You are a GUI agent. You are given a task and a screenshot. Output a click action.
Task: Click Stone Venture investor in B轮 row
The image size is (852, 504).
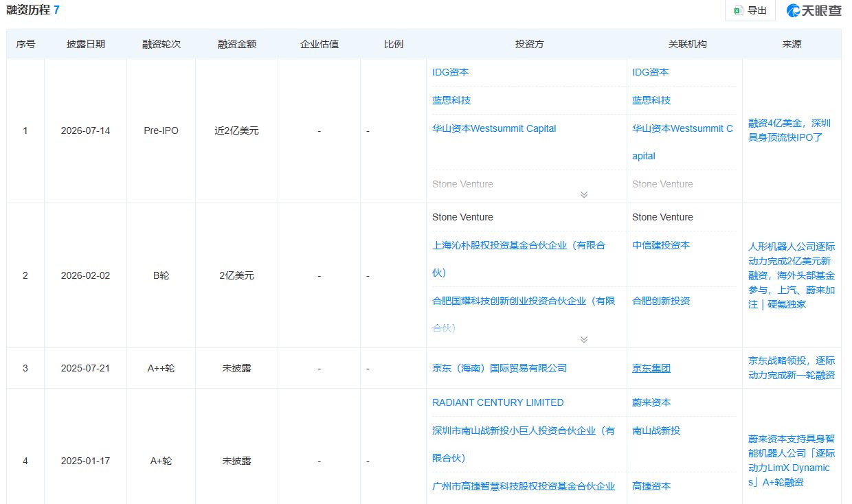(462, 217)
